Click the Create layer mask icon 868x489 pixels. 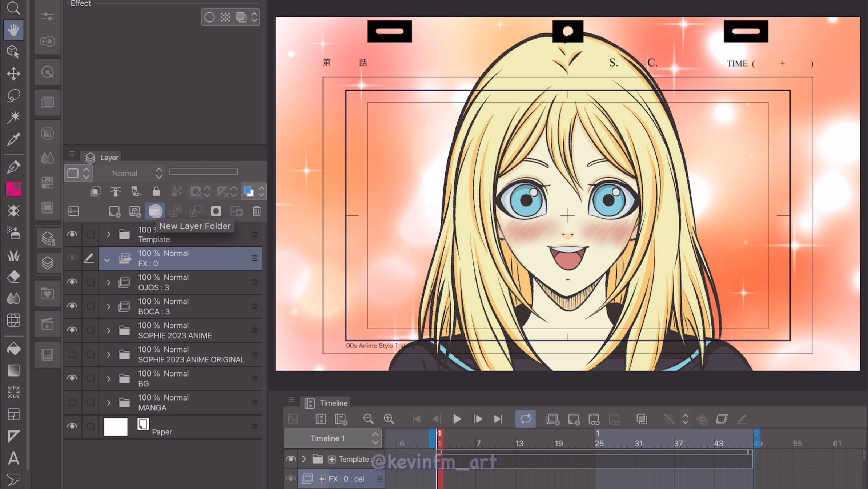(216, 211)
